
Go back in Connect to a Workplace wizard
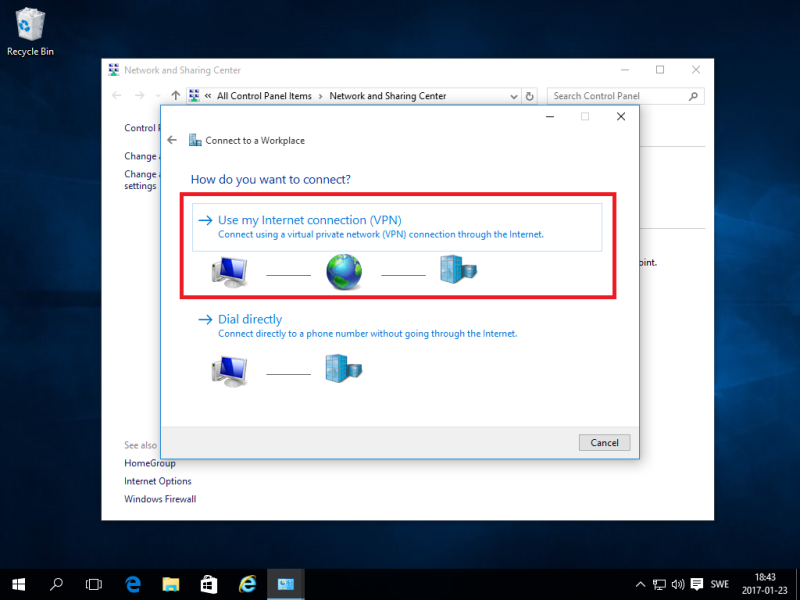click(x=172, y=141)
